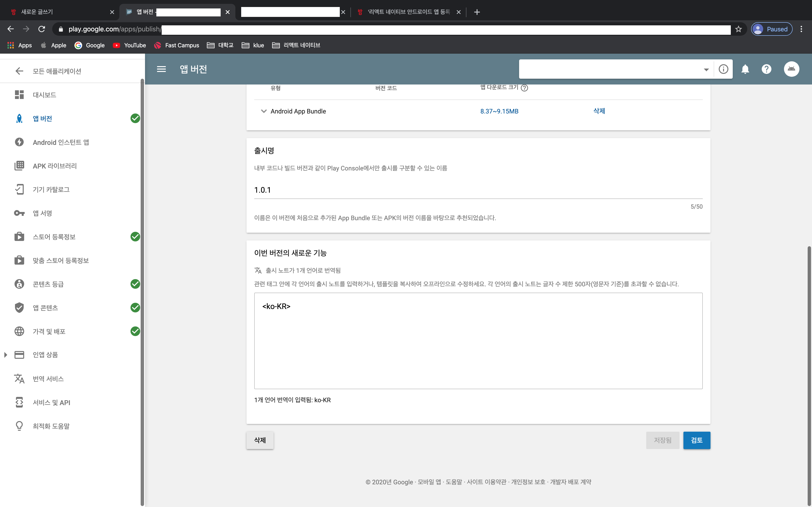812x507 pixels.
Task: Click the 앱 서명 key icon
Action: (x=19, y=213)
